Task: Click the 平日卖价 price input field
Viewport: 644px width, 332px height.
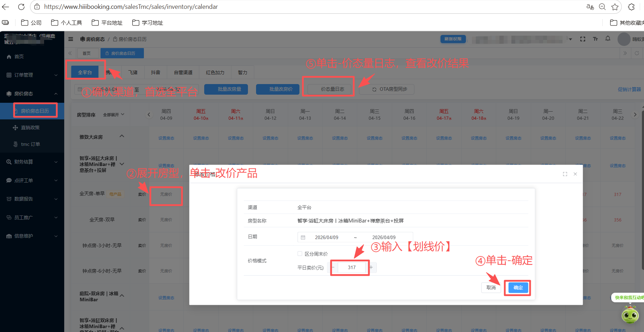Action: [x=352, y=267]
